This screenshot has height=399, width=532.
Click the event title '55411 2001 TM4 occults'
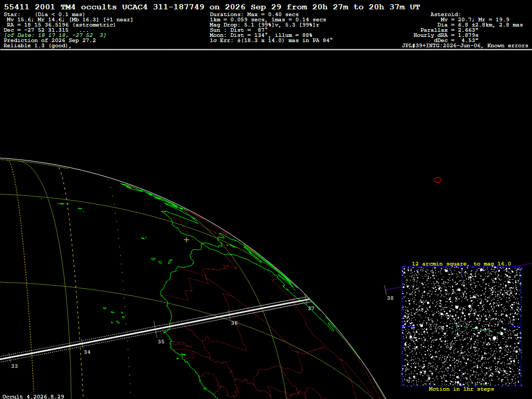click(x=60, y=7)
